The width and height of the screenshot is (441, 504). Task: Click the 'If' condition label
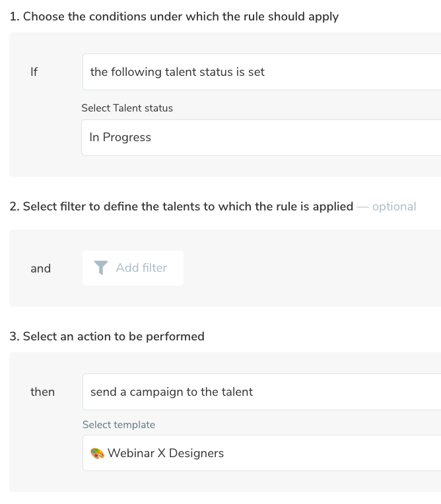pos(34,72)
